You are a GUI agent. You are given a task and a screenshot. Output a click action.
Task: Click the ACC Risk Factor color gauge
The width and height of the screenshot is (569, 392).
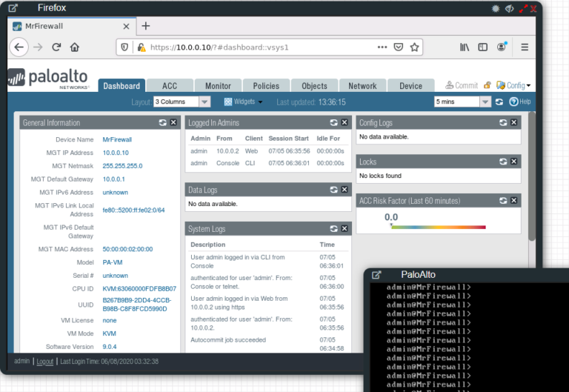point(438,227)
